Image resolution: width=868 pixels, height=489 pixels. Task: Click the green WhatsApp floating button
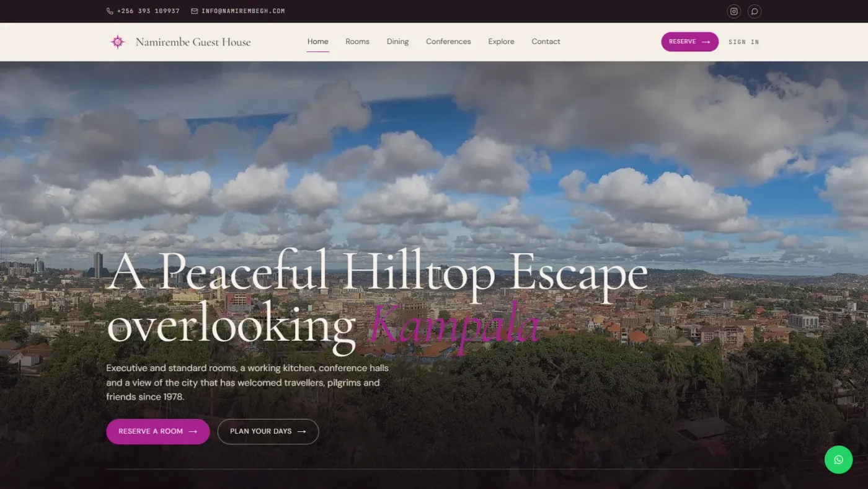[x=838, y=460]
